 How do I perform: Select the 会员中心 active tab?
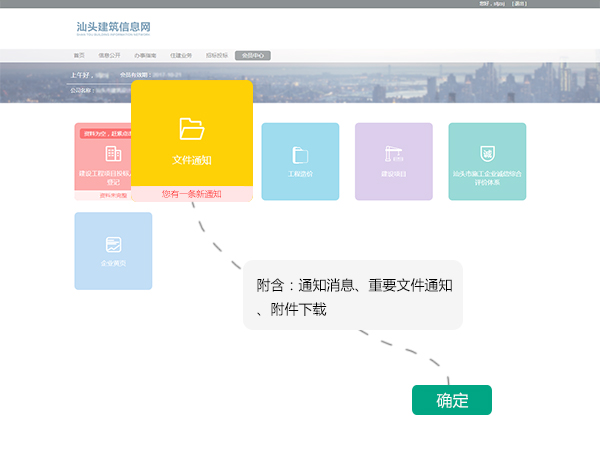[253, 55]
